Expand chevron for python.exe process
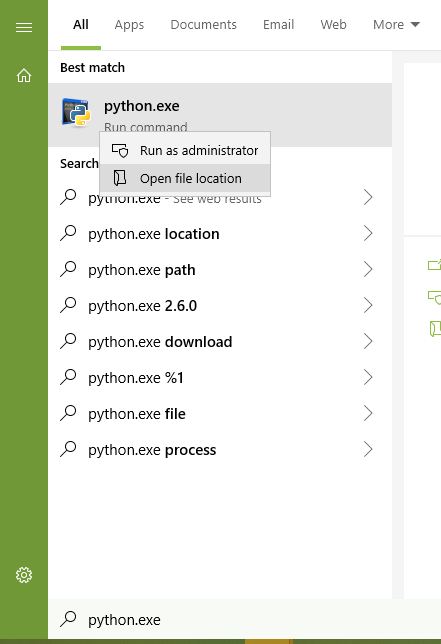The image size is (441, 644). tap(368, 449)
